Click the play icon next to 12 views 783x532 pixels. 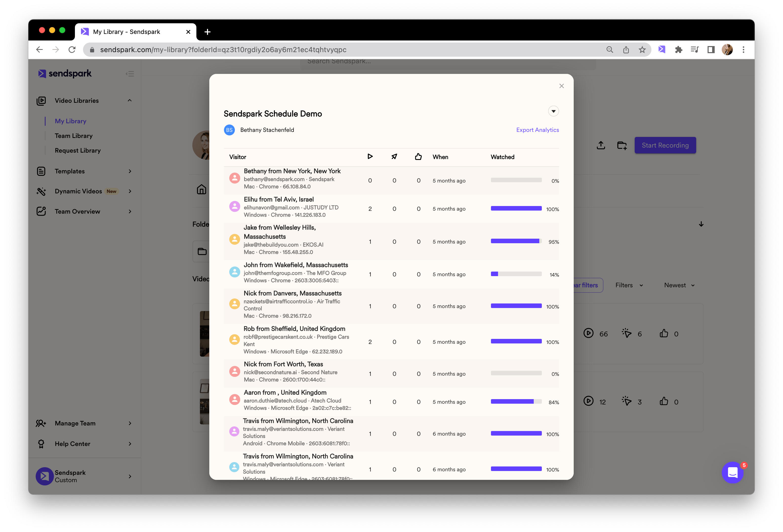click(588, 401)
